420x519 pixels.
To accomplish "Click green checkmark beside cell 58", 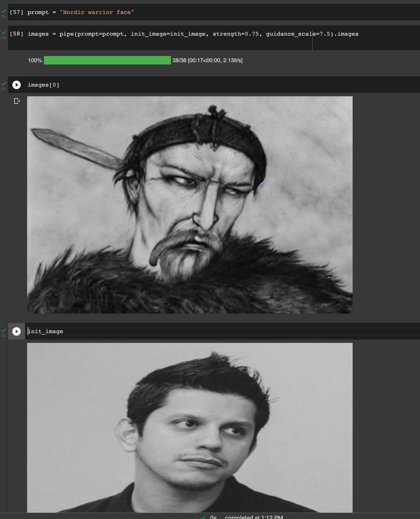I will pos(4,33).
